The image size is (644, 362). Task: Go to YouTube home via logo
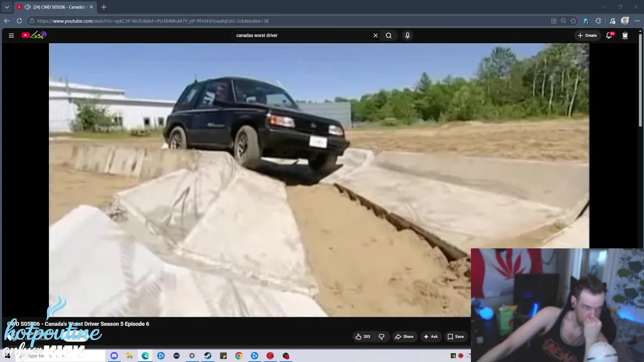click(x=34, y=35)
